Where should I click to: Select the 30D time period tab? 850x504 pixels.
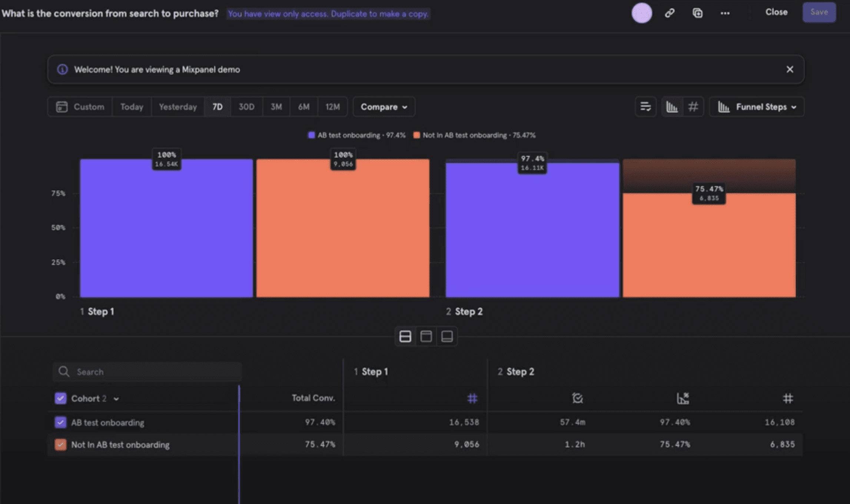coord(246,107)
